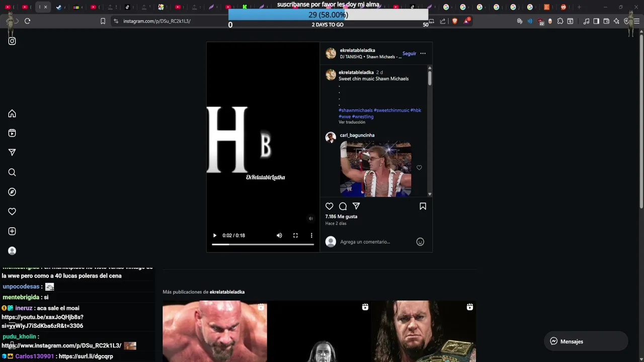Open ekrelatableladka profile from post header
This screenshot has width=644, height=362.
(x=357, y=50)
